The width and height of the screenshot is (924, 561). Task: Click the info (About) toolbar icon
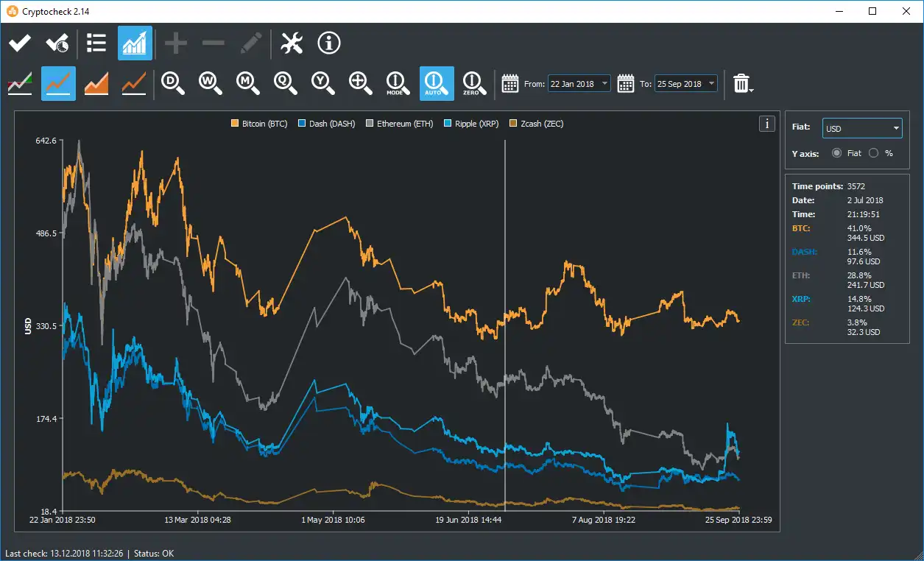pos(328,43)
